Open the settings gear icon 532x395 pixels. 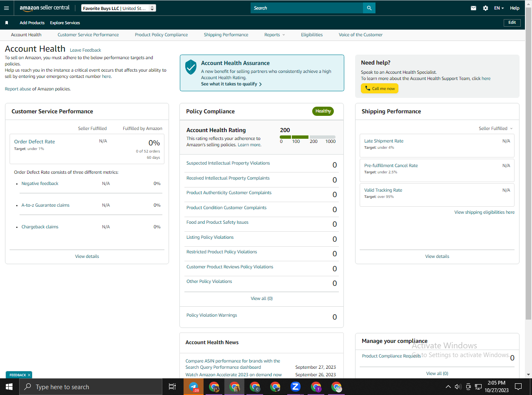485,8
